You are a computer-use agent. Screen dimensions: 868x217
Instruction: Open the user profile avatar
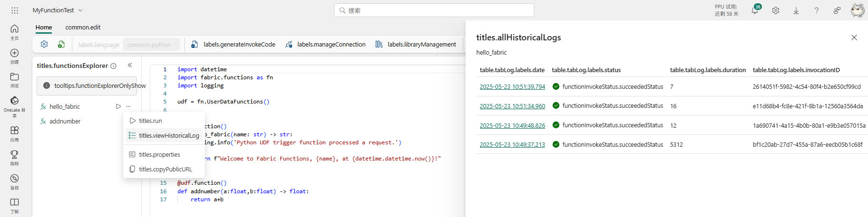click(858, 10)
